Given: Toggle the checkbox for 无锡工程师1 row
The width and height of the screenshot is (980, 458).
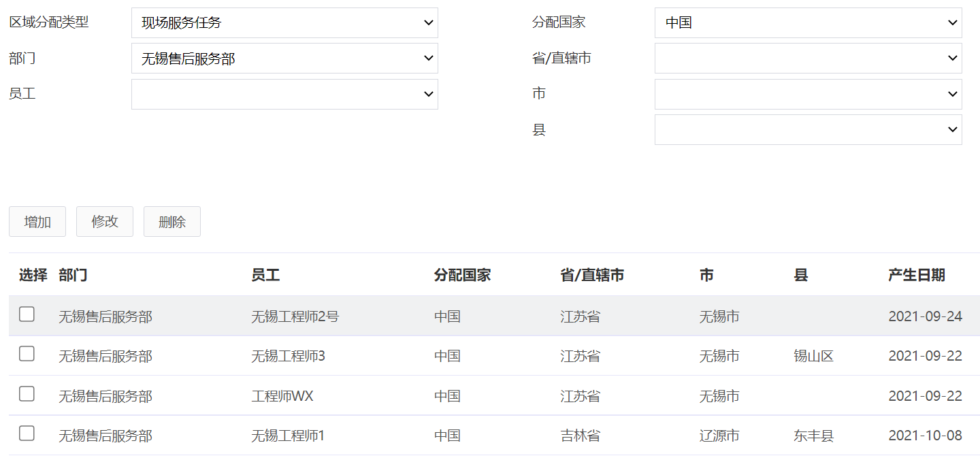Looking at the screenshot, I should 27,434.
